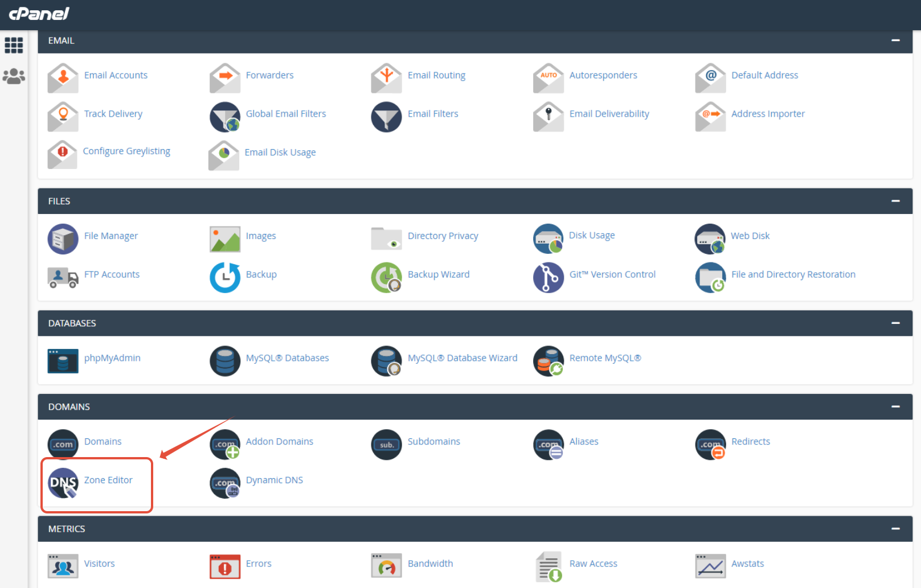
Task: Click the MySQL Databases icon
Action: pyautogui.click(x=225, y=361)
